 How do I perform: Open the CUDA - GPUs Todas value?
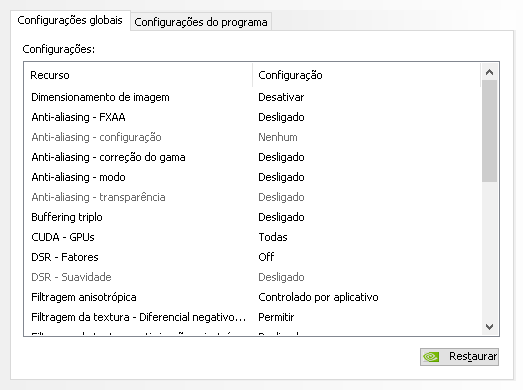(x=273, y=237)
